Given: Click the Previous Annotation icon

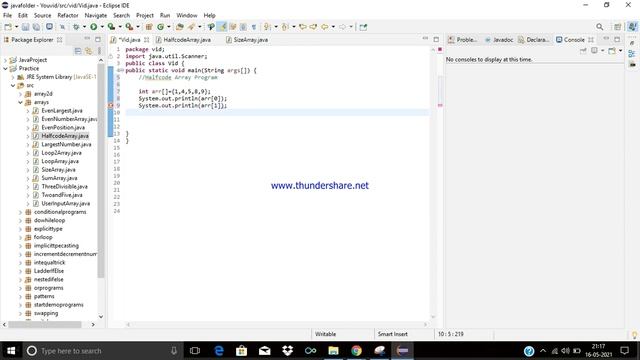Looking at the screenshot, I should pos(285,27).
